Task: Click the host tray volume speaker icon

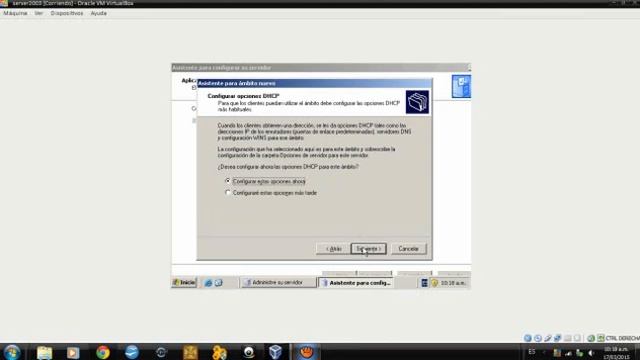Action: pos(591,353)
